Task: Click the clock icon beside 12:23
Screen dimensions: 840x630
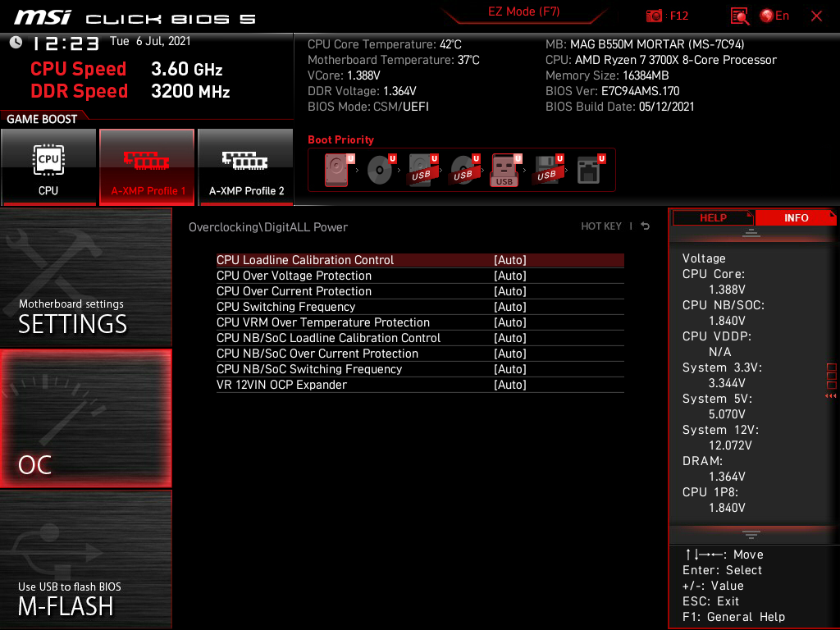Action: point(16,42)
